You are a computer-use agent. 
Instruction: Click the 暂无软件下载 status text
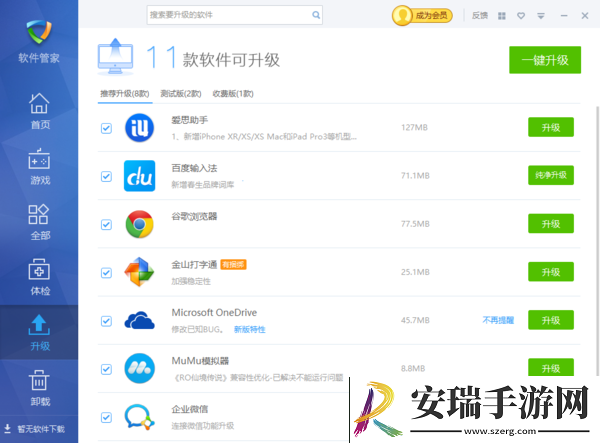41,429
